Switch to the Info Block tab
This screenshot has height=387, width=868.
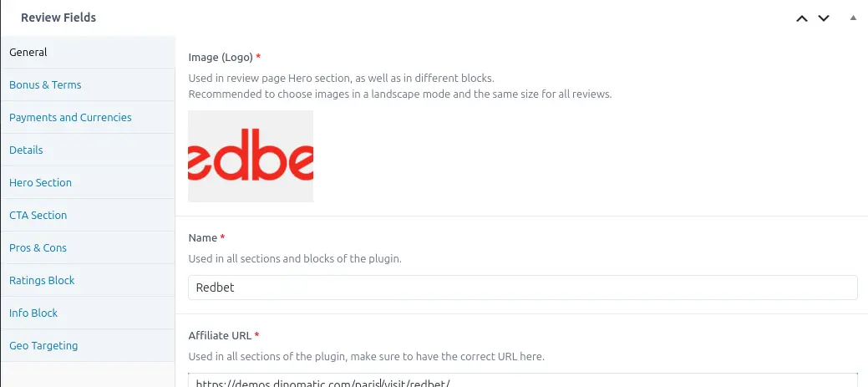33,313
